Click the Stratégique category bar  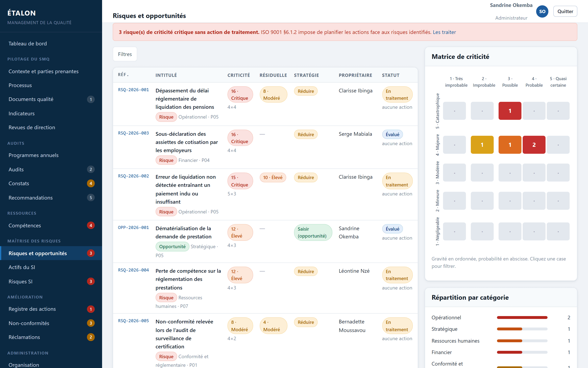point(522,329)
